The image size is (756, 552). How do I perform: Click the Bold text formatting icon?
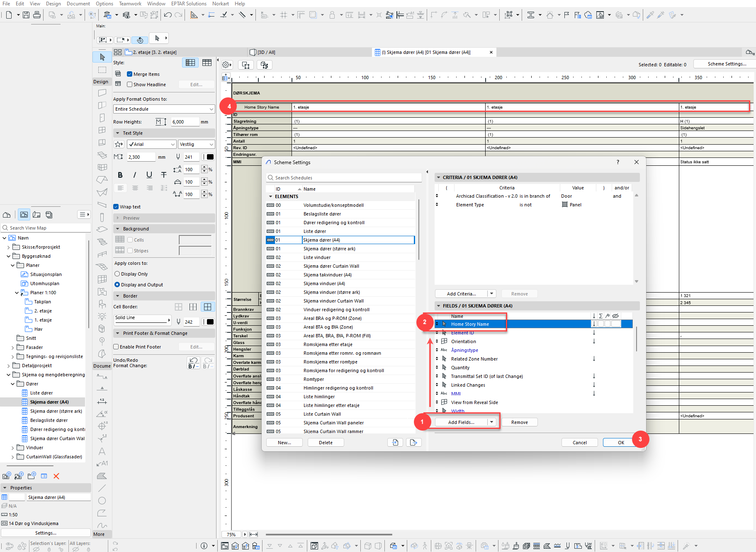(120, 175)
